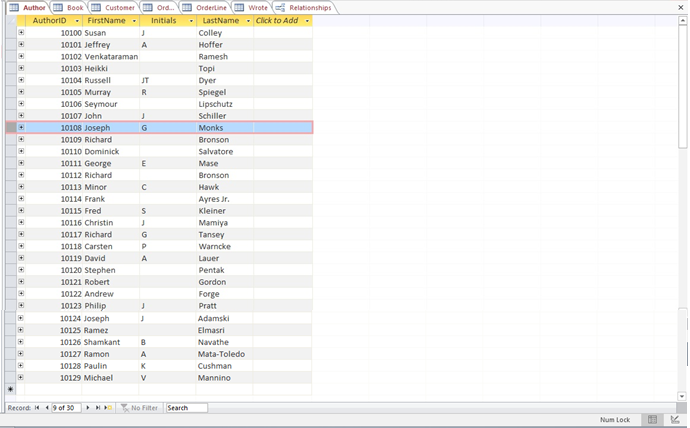Click the AuthorID cell 10122
Image resolution: width=690 pixels, height=428 pixels.
click(x=54, y=294)
